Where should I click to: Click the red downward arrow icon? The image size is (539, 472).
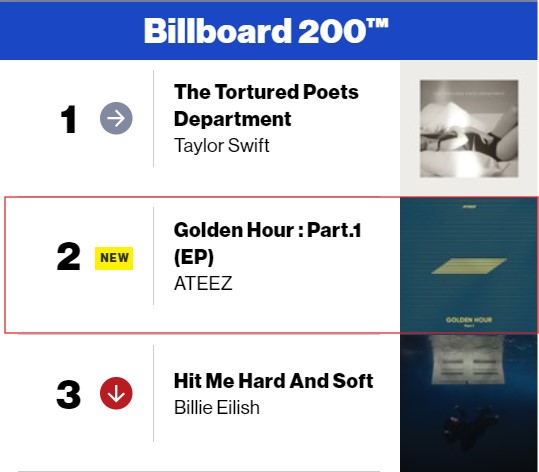pos(116,393)
